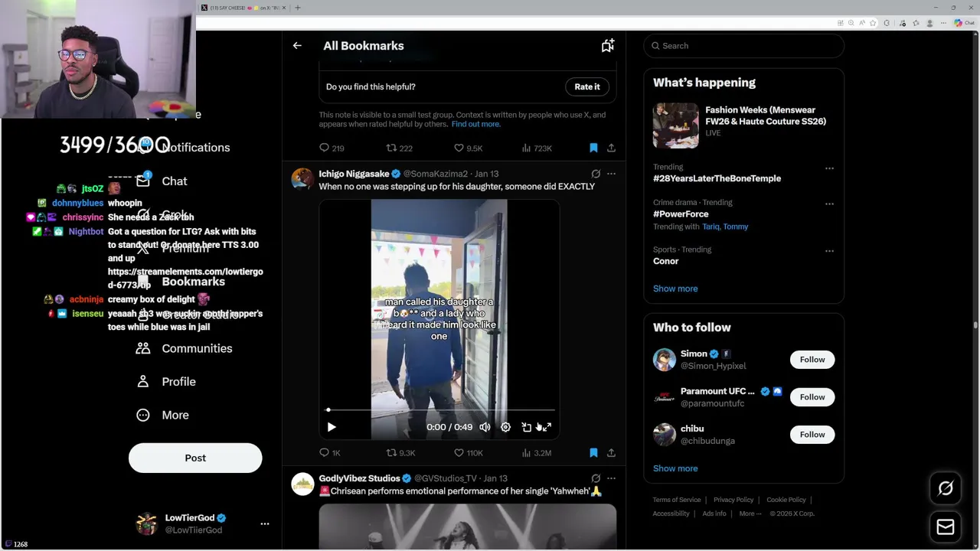Open Grok icon on GodlyVibez Studios post
This screenshot has height=551, width=980.
click(596, 478)
